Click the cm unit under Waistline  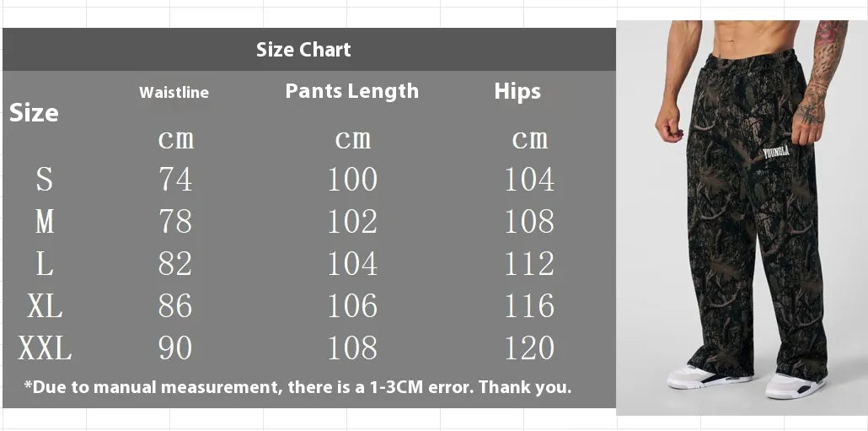coord(175,139)
